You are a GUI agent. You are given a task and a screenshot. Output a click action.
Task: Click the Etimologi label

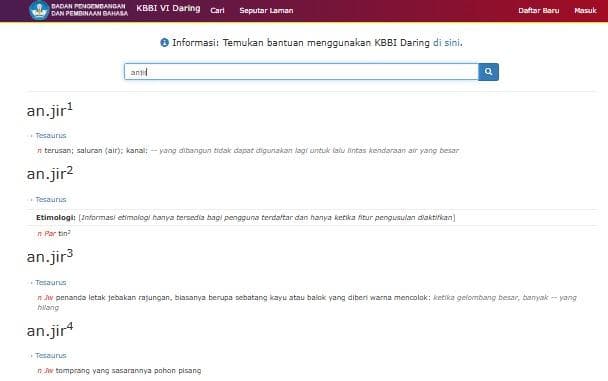(x=56, y=217)
